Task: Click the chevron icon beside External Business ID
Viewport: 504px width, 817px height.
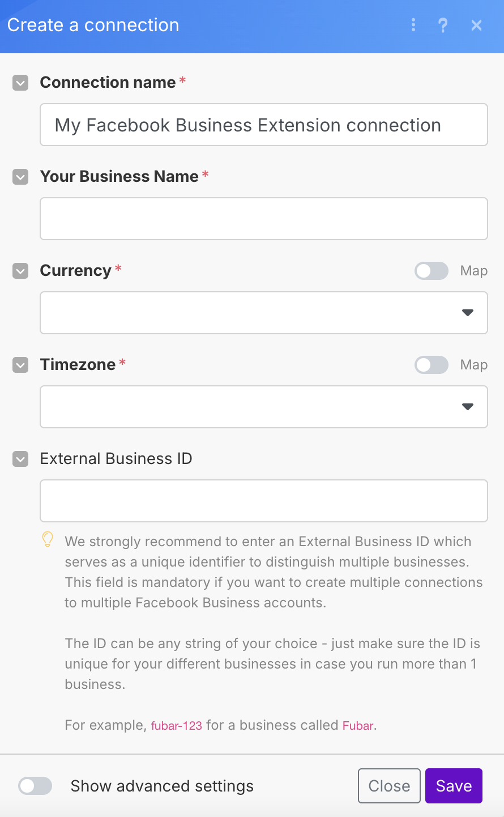Action: (x=20, y=459)
